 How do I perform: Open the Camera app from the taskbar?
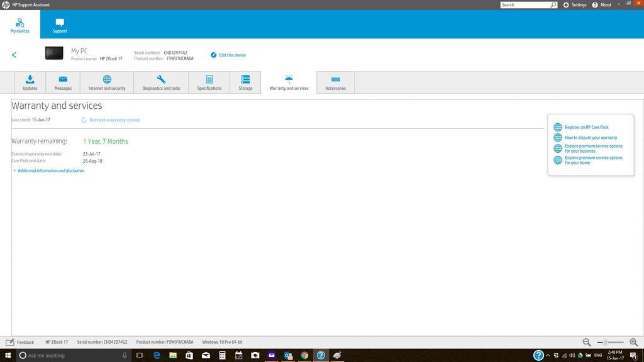click(255, 356)
